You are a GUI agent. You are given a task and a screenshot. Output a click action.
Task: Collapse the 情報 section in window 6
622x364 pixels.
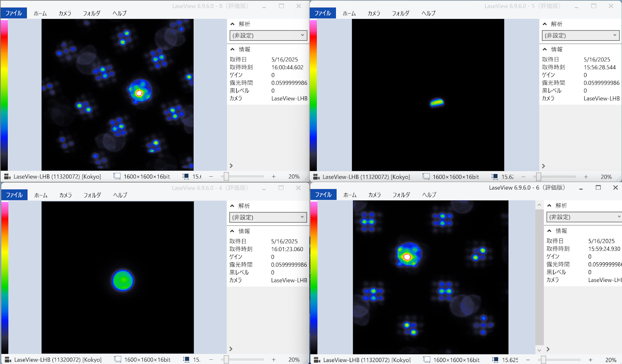pos(549,231)
